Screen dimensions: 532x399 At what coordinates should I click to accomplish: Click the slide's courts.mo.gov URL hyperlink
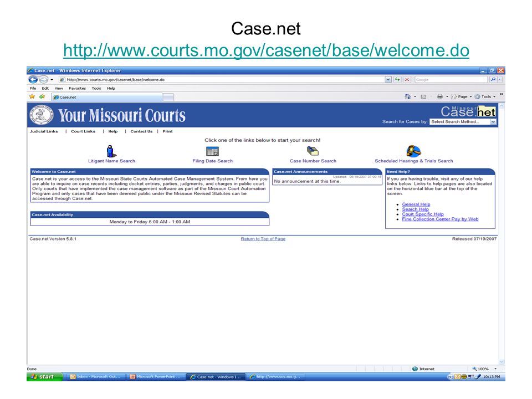point(266,50)
